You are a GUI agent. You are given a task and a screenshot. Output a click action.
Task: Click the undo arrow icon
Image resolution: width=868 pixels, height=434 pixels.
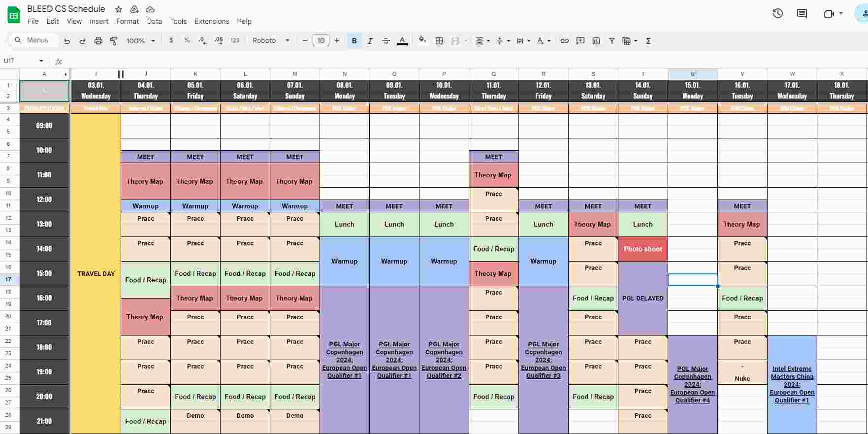coord(67,41)
